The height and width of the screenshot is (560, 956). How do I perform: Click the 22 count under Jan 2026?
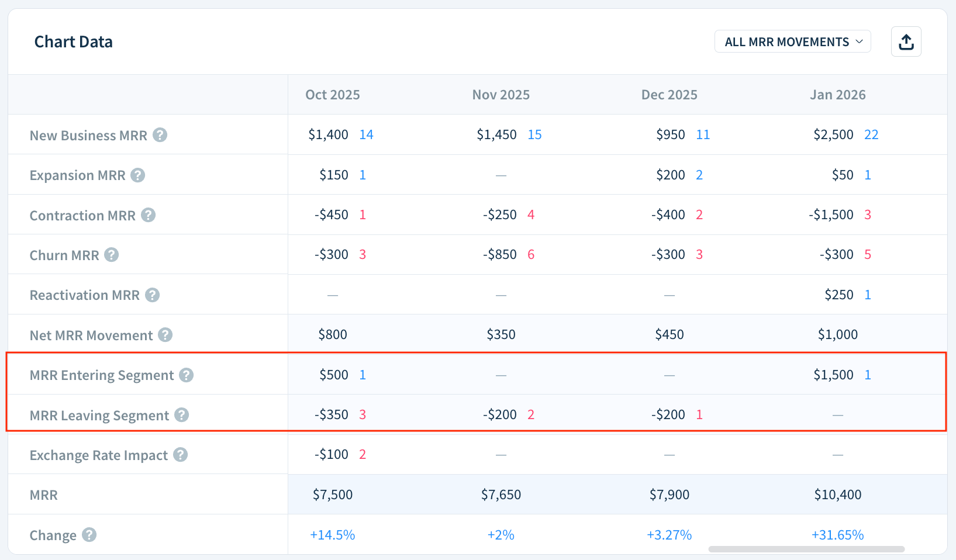click(871, 134)
